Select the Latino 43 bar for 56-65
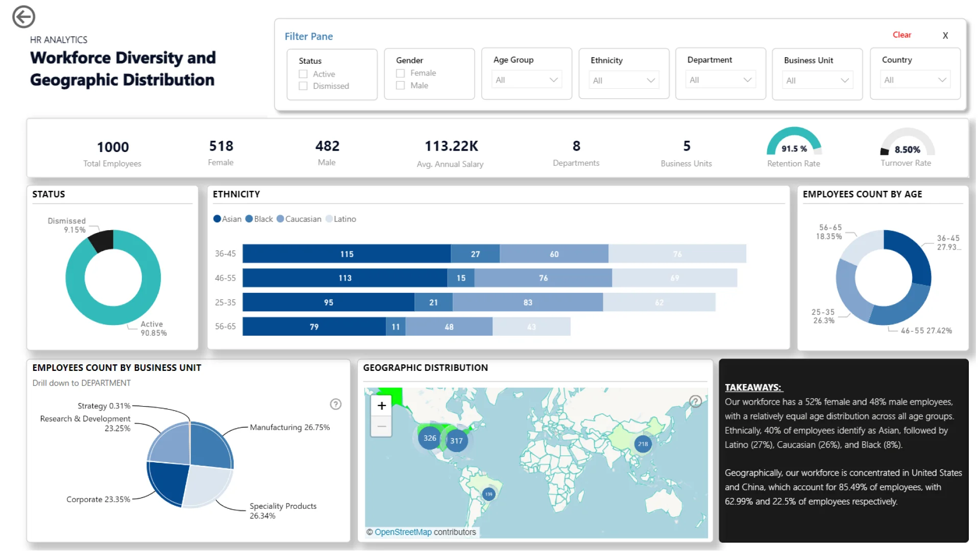This screenshot has width=980, height=551. click(x=531, y=327)
